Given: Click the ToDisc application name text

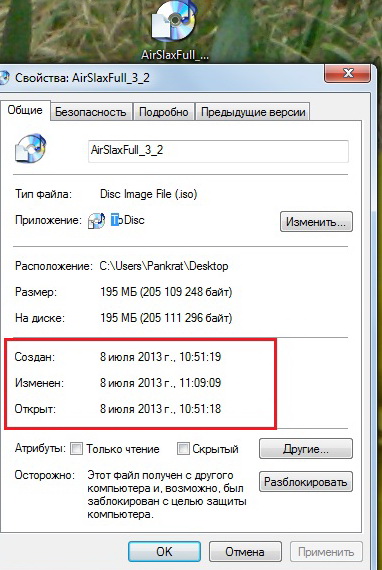Looking at the screenshot, I should coord(128,220).
